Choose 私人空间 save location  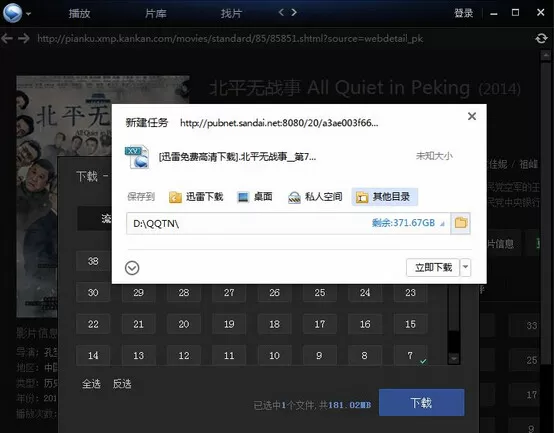click(x=315, y=197)
